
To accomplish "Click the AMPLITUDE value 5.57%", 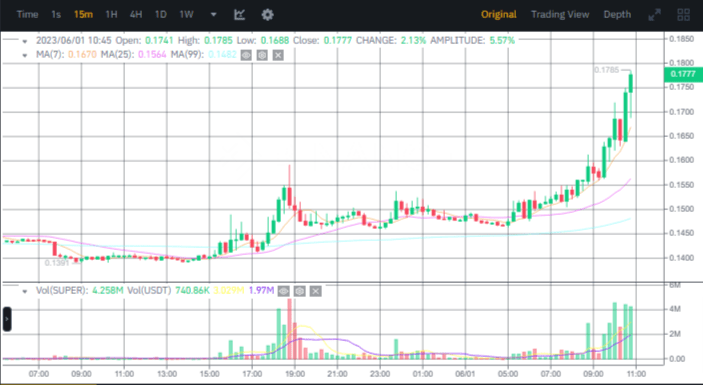I will pos(502,40).
